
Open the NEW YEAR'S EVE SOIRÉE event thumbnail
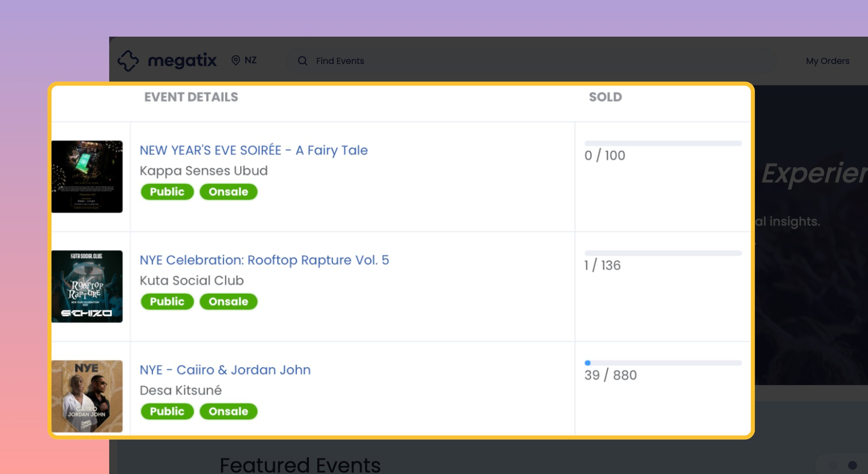click(87, 176)
